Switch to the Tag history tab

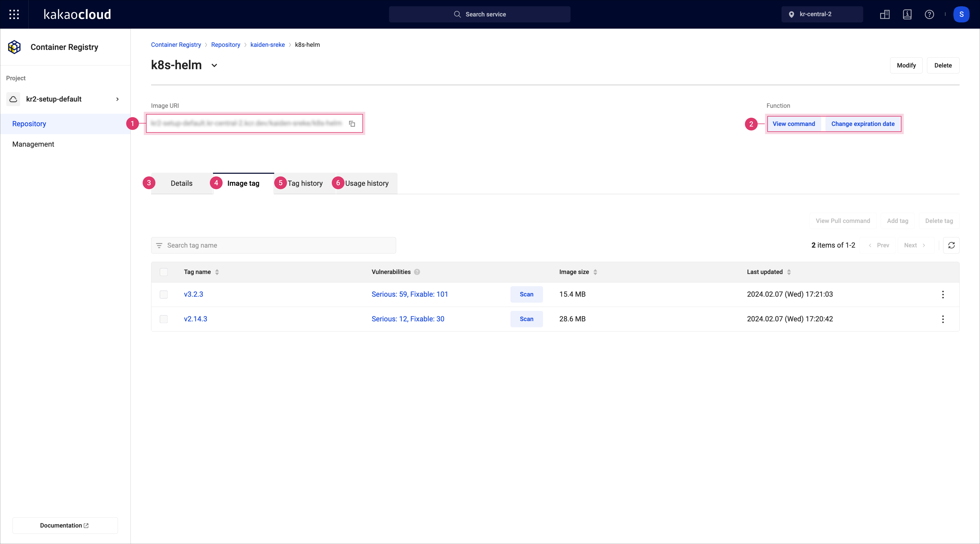[x=305, y=183]
